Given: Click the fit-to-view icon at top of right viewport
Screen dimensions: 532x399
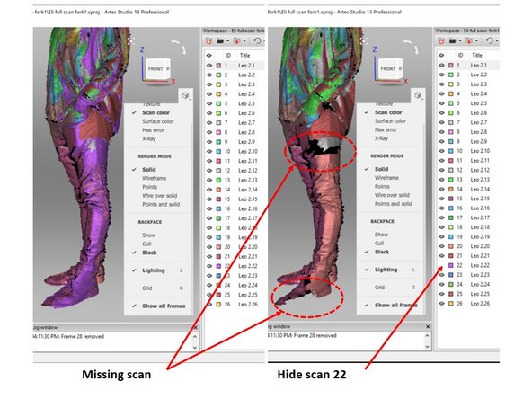Looking at the screenshot, I should point(364,41).
